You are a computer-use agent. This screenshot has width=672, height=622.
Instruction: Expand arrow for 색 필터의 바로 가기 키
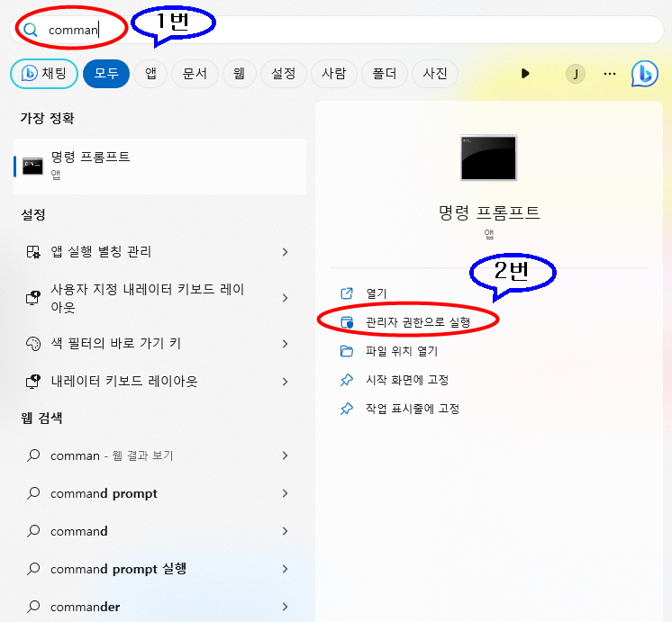pyautogui.click(x=285, y=344)
